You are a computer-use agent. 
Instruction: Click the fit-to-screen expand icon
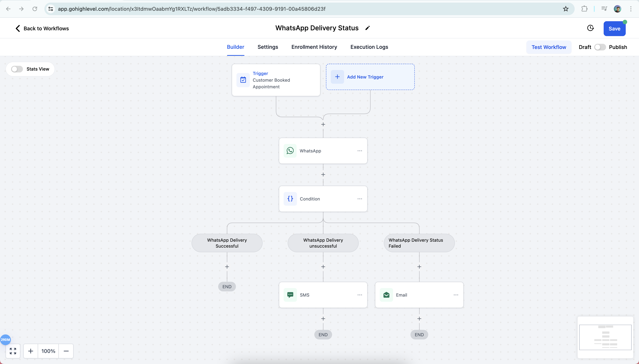(x=13, y=351)
